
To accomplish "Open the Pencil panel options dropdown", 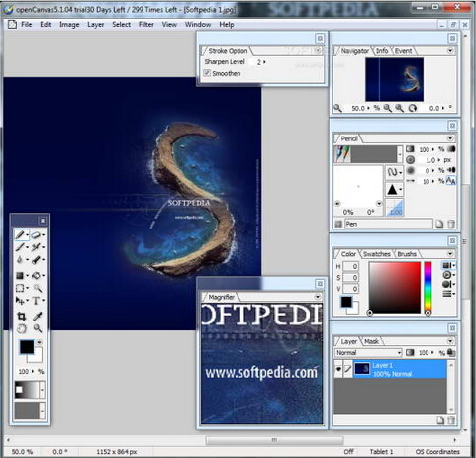I will [x=450, y=138].
